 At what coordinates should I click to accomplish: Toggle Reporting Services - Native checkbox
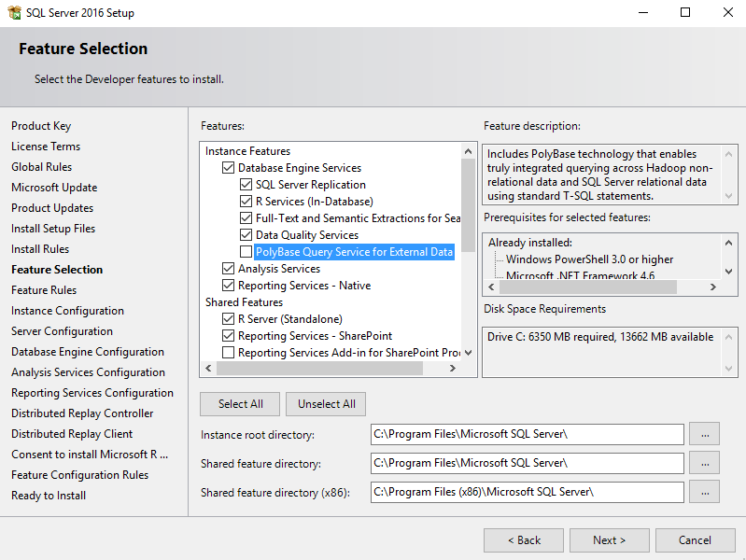coord(229,286)
